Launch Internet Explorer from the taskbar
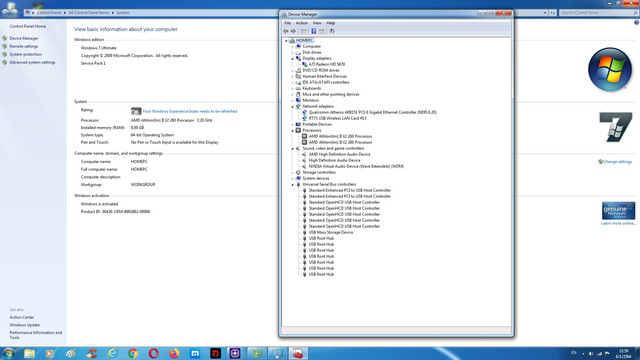 click(112, 353)
